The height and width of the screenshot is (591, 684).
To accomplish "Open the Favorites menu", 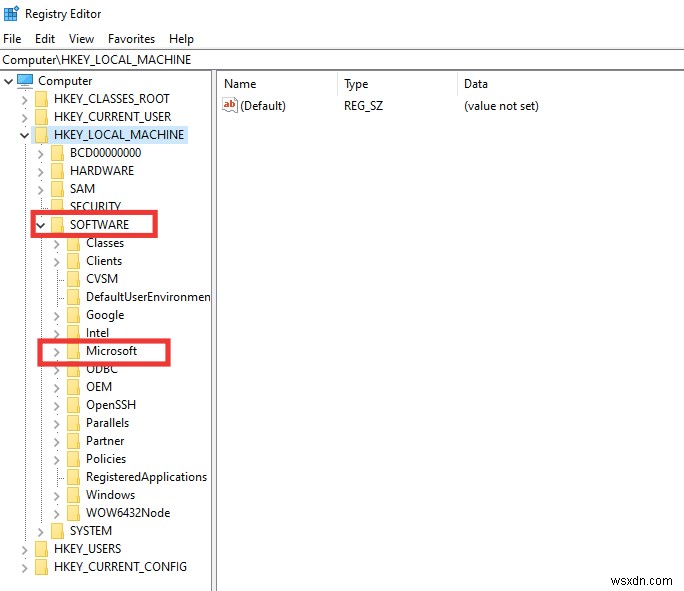I will [x=131, y=39].
